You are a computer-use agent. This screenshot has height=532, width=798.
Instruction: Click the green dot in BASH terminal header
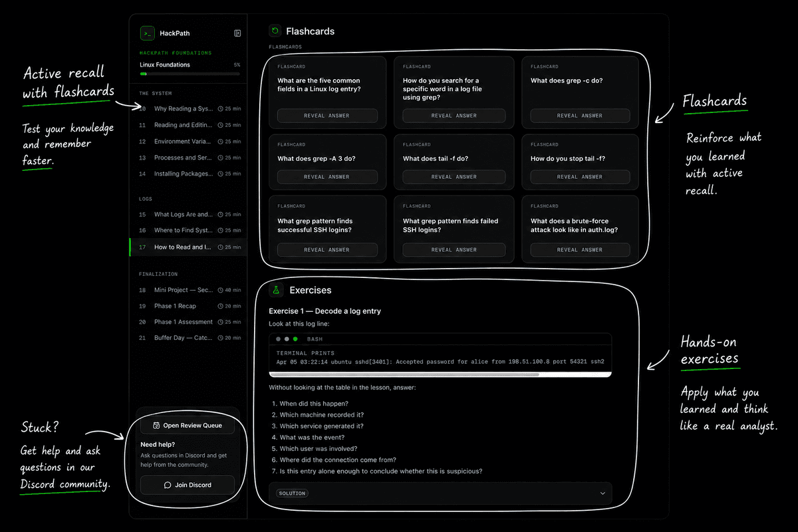point(295,339)
